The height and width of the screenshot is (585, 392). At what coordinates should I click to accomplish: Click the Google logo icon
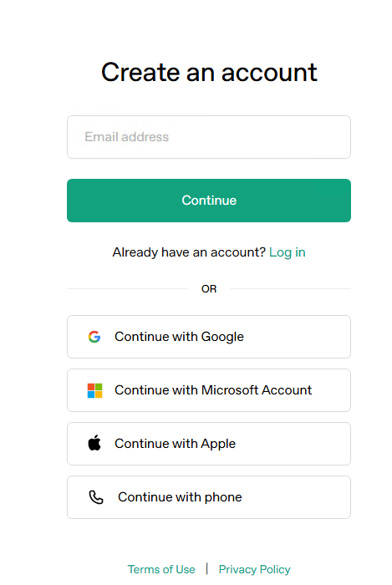coord(94,337)
